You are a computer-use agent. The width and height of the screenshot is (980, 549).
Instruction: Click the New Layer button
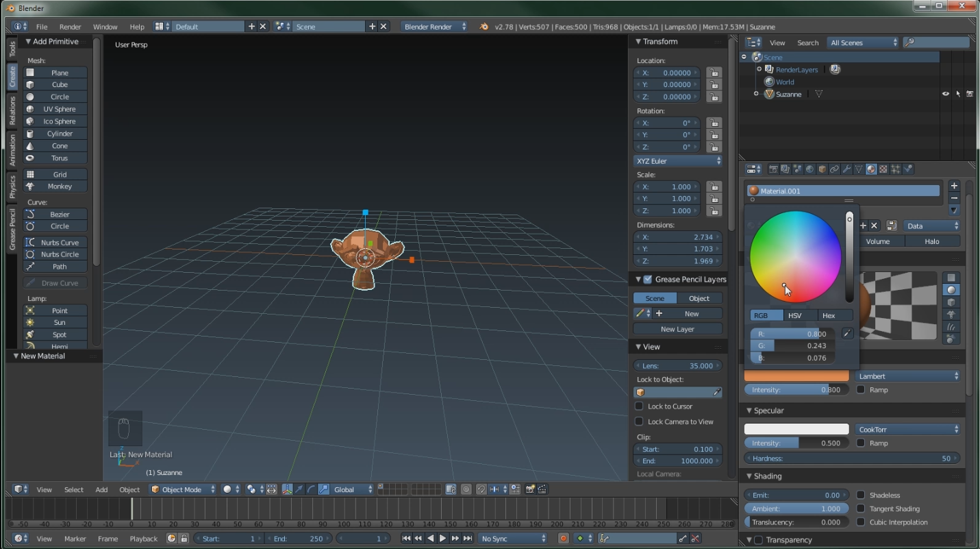[x=677, y=329]
